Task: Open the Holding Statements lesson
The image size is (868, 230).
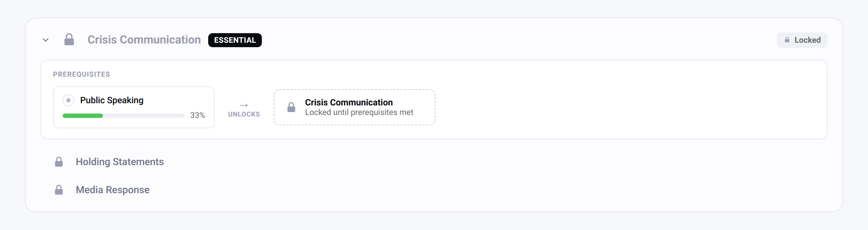Action: (x=120, y=162)
